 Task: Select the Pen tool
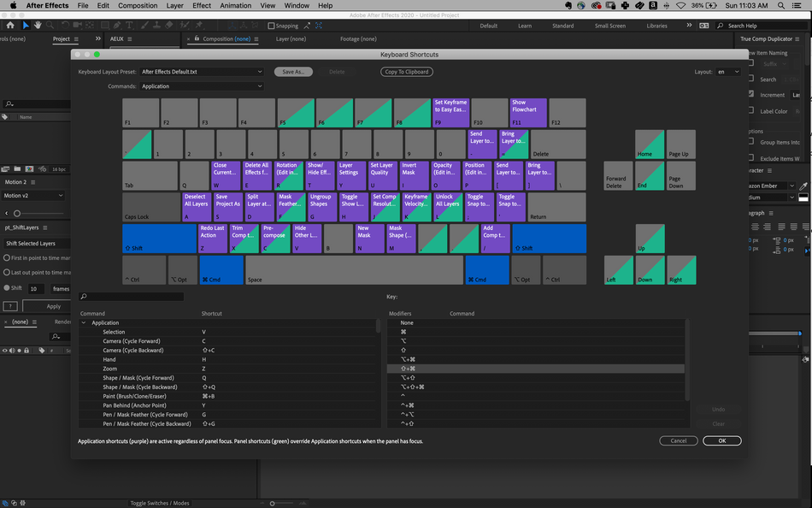pos(117,26)
